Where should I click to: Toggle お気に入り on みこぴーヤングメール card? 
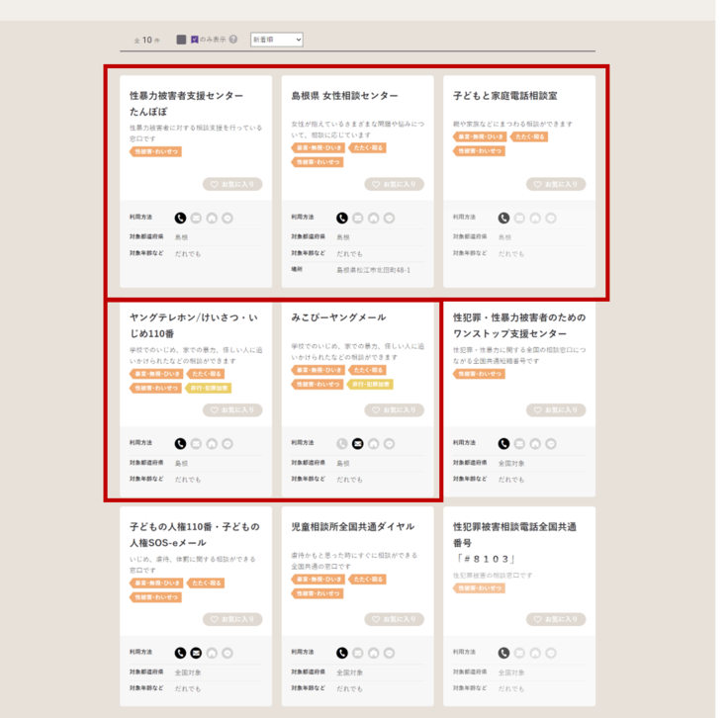click(x=394, y=409)
